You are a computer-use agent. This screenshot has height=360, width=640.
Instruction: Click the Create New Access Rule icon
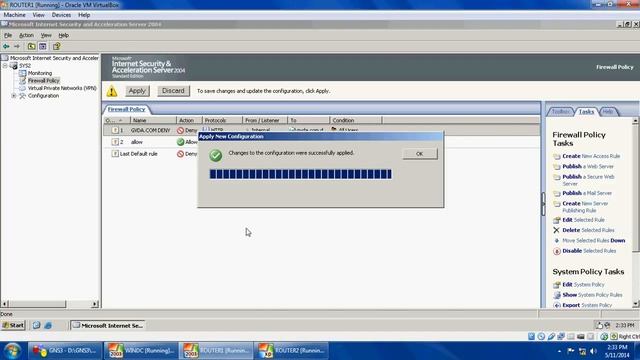(x=557, y=156)
